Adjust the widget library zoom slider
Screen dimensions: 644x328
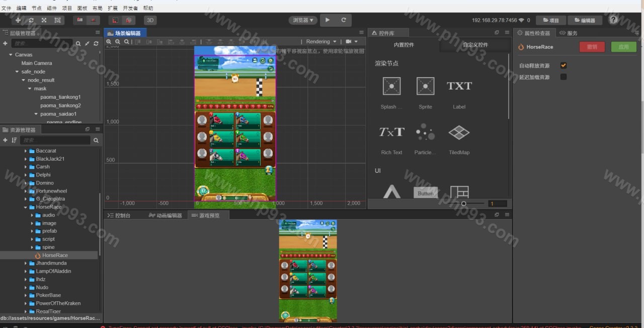click(463, 204)
